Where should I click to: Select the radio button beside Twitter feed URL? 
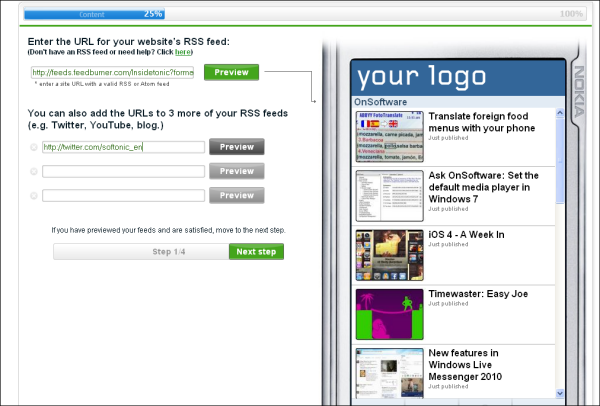34,147
